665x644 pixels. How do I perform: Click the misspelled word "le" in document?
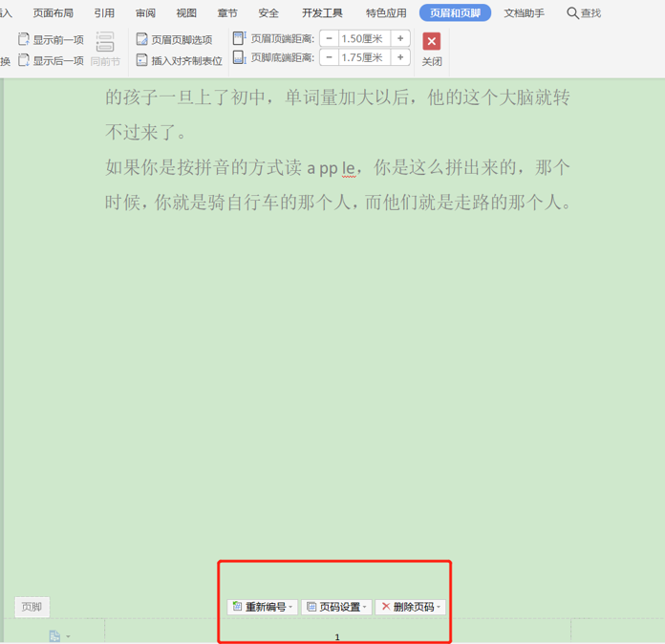tap(348, 168)
